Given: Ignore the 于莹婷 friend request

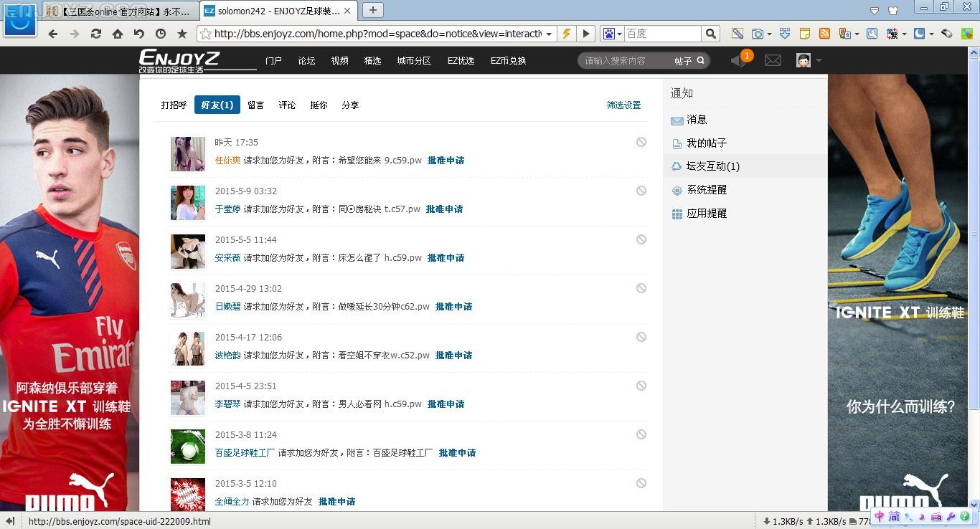Looking at the screenshot, I should (x=641, y=191).
